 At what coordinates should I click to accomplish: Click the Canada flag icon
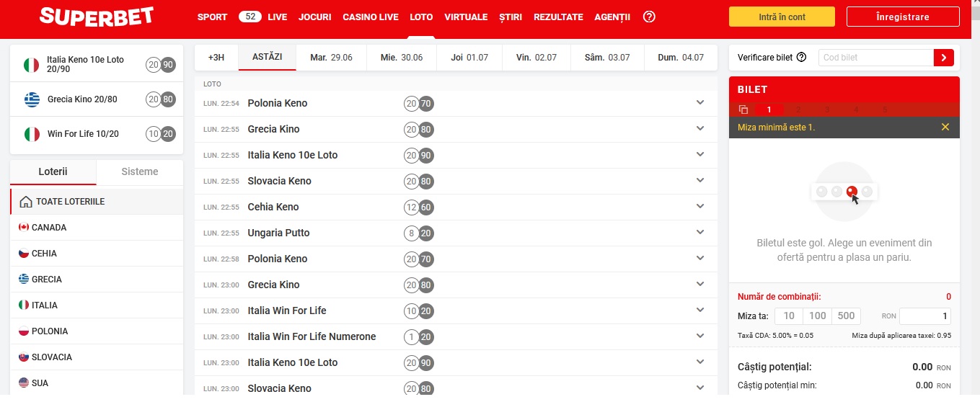24,228
